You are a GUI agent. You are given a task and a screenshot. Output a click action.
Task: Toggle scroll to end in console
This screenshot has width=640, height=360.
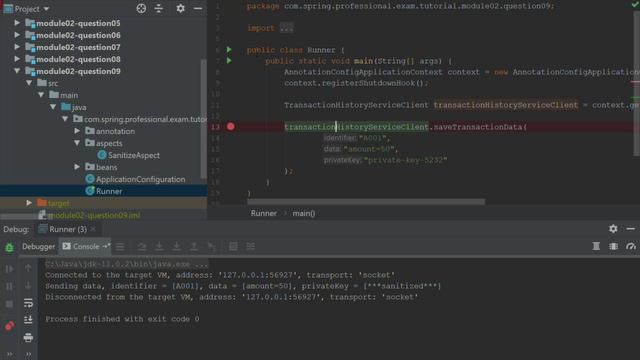pos(28,320)
